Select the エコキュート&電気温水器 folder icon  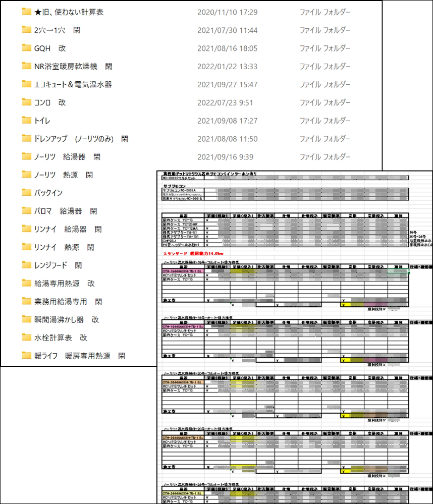coord(26,84)
